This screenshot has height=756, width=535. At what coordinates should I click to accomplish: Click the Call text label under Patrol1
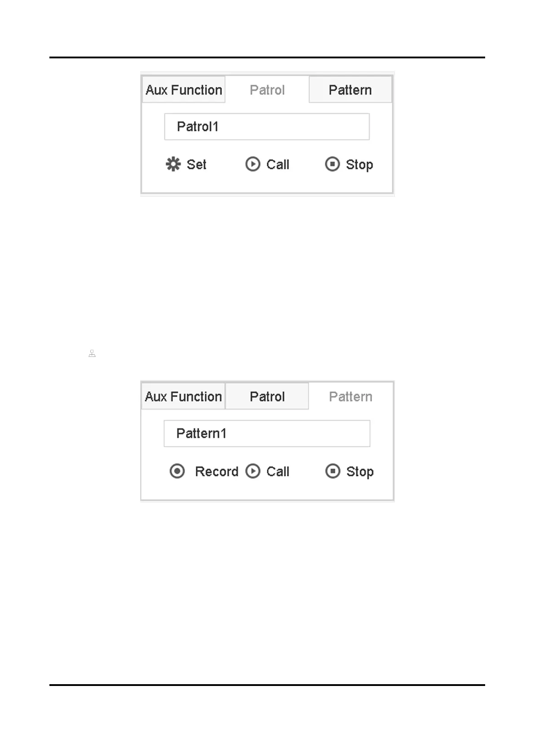click(x=278, y=165)
